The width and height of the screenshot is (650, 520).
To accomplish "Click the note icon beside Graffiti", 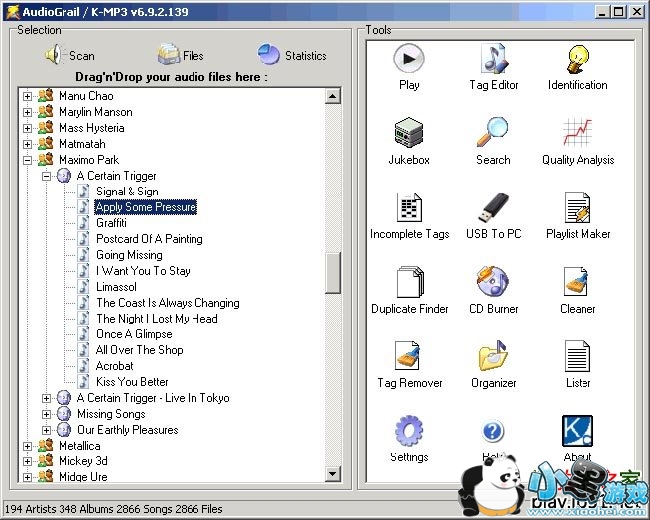I will click(x=84, y=223).
